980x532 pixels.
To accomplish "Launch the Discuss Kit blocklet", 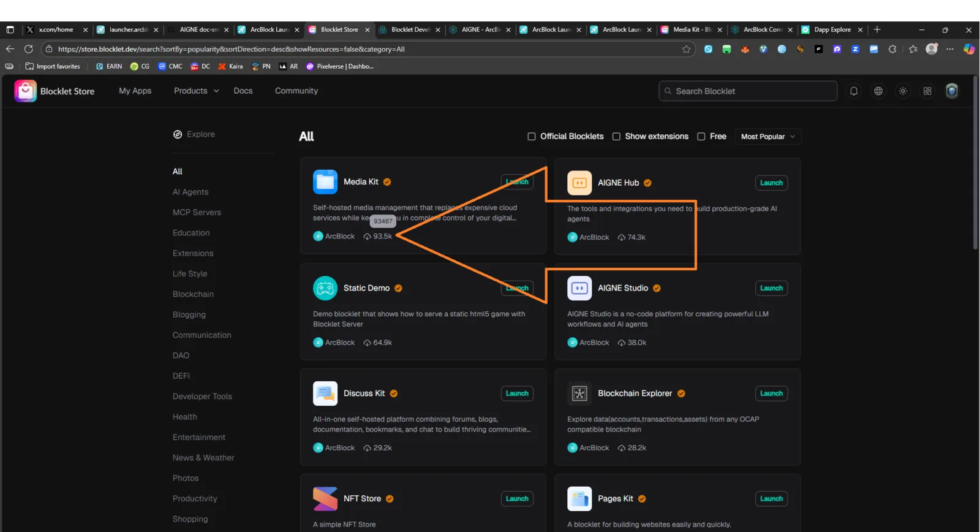I will [517, 393].
